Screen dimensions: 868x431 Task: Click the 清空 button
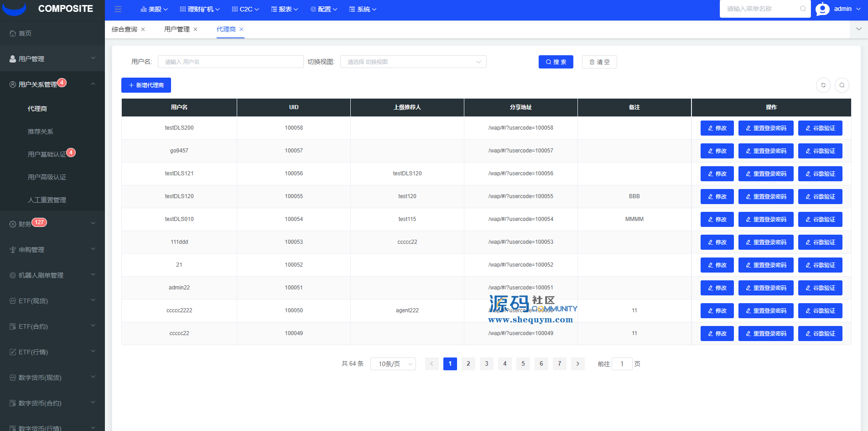(599, 62)
